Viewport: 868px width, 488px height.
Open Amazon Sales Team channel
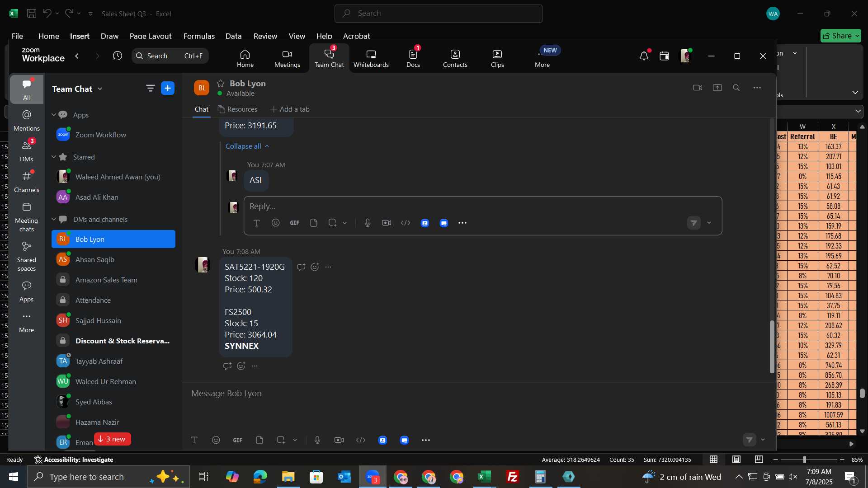[113, 280]
